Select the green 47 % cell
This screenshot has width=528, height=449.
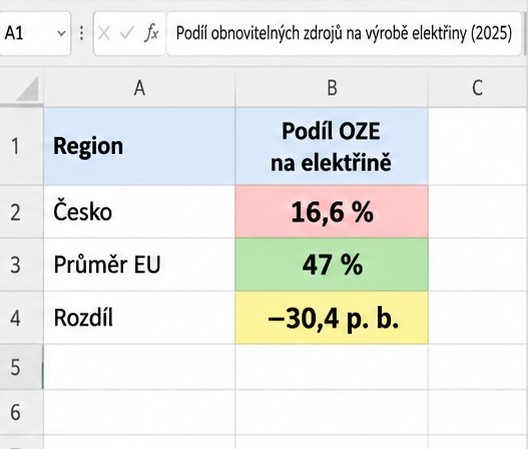332,264
